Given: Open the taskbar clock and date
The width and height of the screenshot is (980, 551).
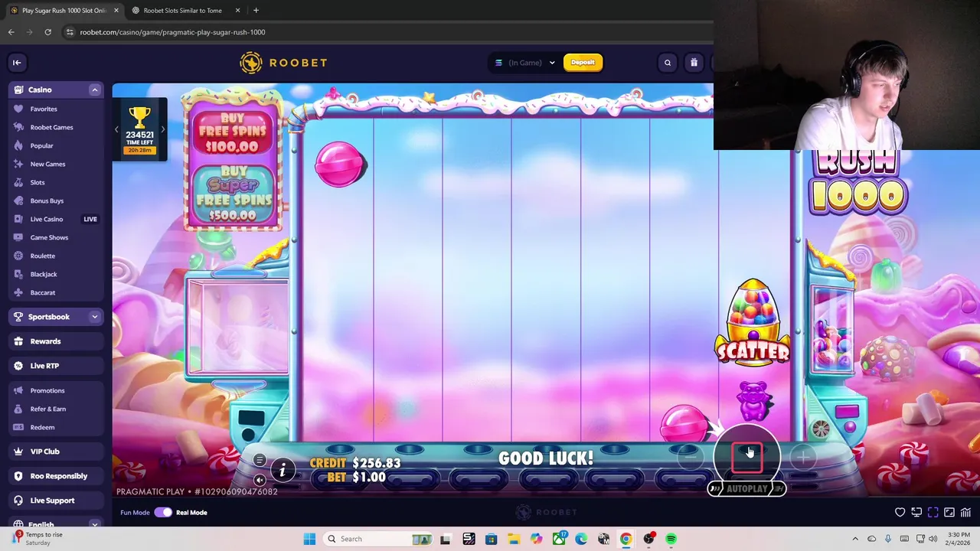Looking at the screenshot, I should [x=959, y=539].
